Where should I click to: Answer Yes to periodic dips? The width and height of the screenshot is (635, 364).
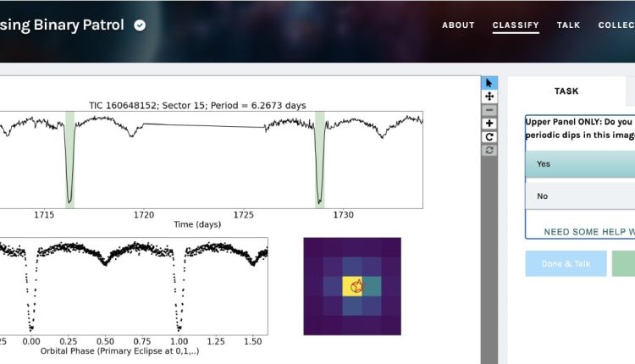pyautogui.click(x=580, y=164)
